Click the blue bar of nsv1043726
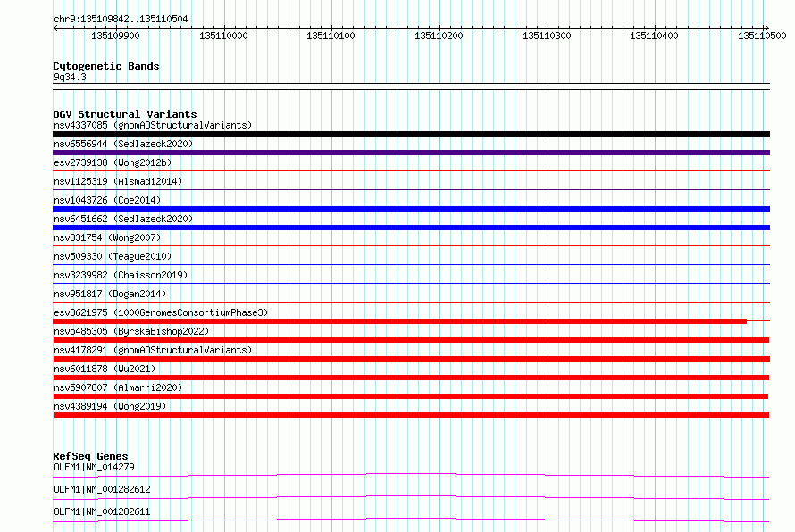This screenshot has width=795, height=532. (x=411, y=209)
